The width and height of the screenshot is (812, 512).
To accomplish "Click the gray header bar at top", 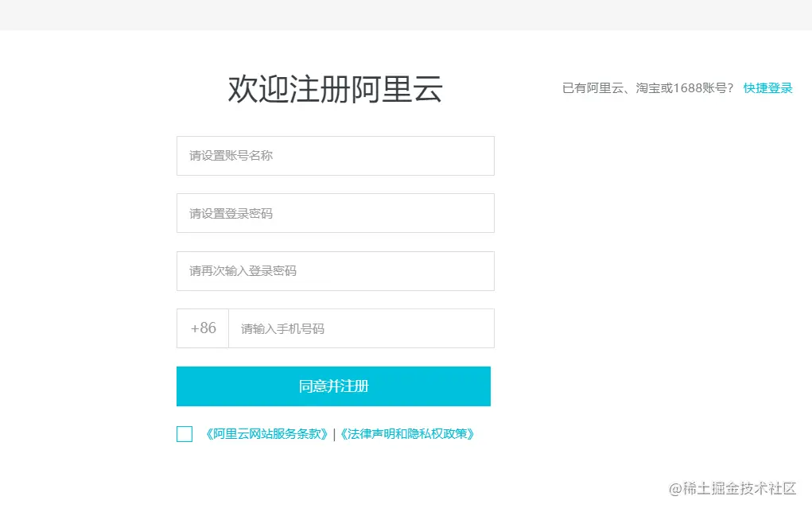I will pos(406,14).
